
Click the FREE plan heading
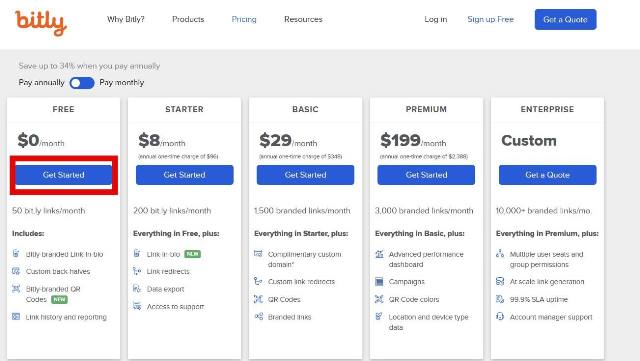point(63,109)
